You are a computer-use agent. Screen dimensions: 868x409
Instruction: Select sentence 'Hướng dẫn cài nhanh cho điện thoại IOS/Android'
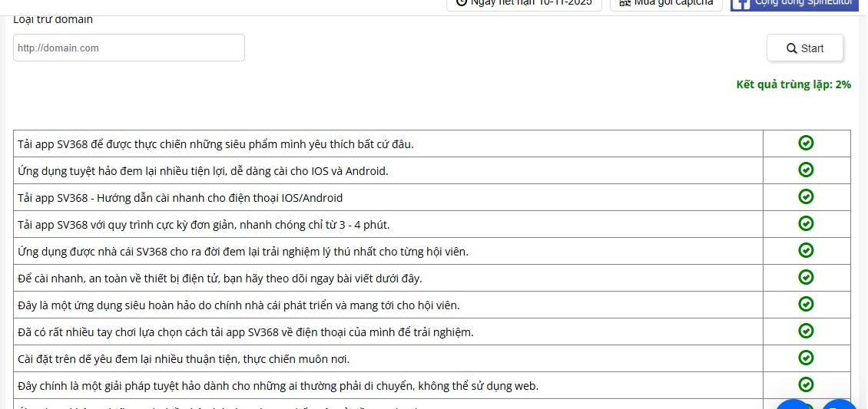click(220, 198)
